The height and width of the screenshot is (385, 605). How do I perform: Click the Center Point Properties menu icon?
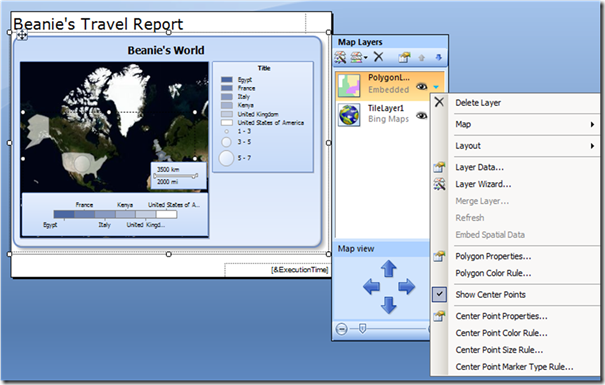tap(439, 316)
